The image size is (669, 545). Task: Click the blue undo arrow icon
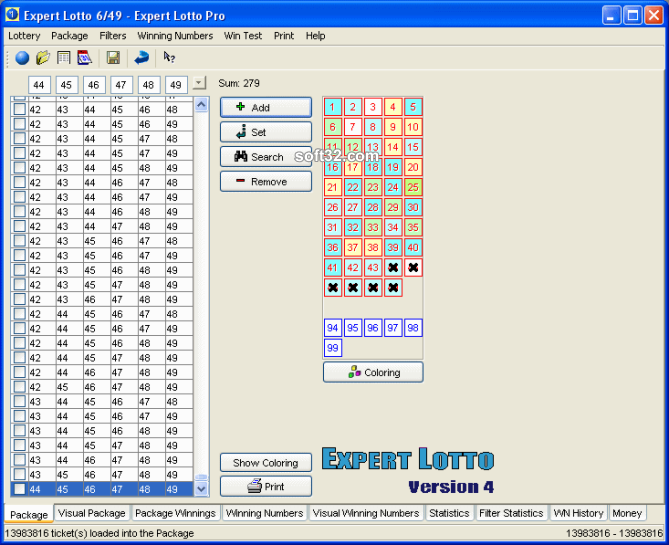pos(142,58)
